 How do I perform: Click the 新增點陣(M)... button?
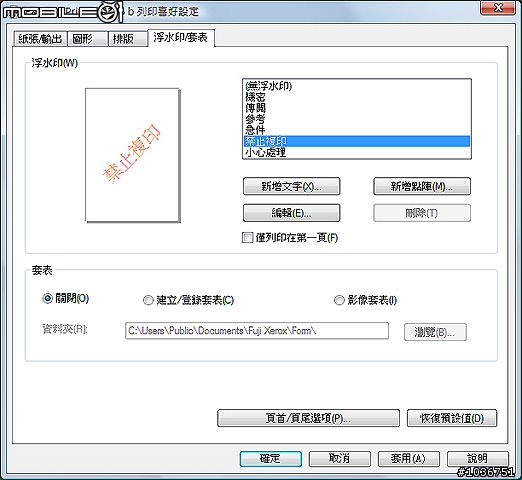point(422,186)
